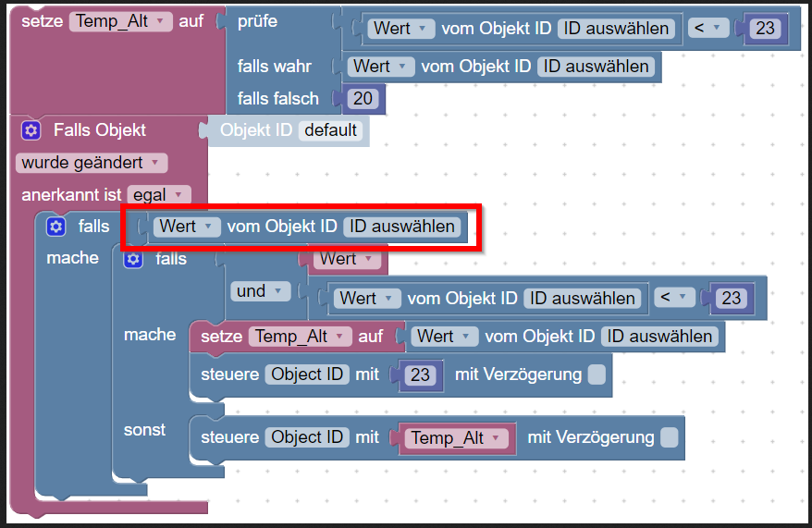812x528 pixels.
Task: Edit the number 23 in the und comparison row
Action: 732,298
